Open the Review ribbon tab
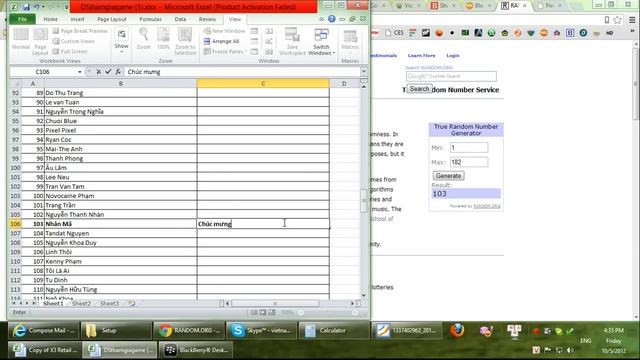The width and height of the screenshot is (640, 360). [x=207, y=19]
